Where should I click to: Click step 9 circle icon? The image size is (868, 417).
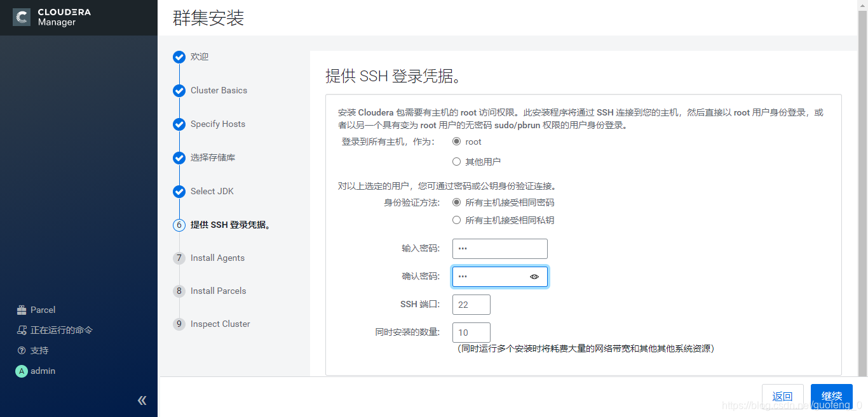(179, 324)
